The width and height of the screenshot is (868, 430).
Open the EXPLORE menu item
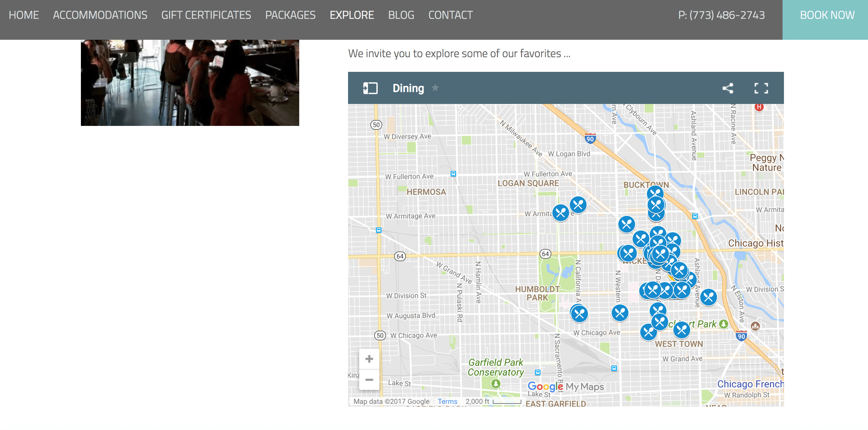(352, 15)
